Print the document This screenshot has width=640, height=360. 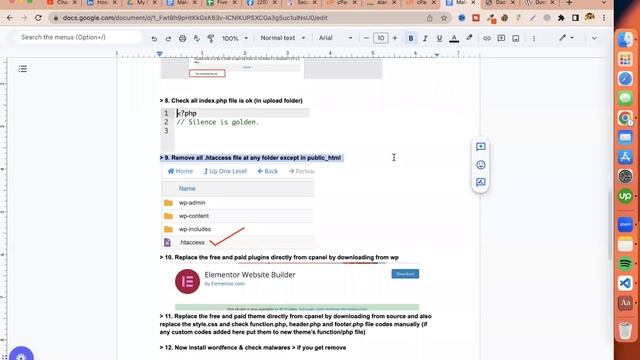182,38
